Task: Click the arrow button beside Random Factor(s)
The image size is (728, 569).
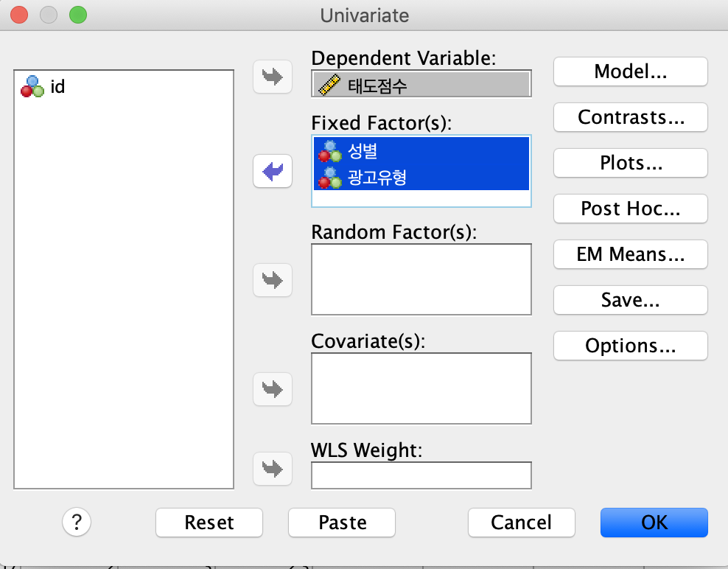Action: (273, 280)
